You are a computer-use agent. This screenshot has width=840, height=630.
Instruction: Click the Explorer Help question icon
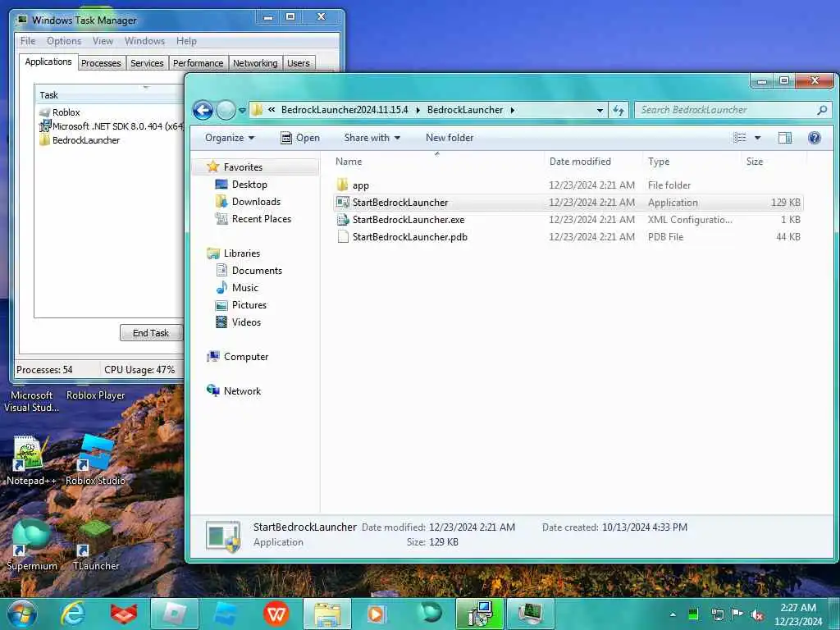pos(815,138)
